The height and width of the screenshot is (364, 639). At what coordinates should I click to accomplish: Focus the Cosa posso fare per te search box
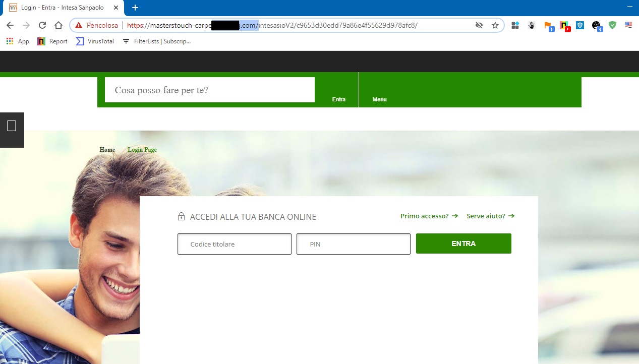(x=210, y=90)
